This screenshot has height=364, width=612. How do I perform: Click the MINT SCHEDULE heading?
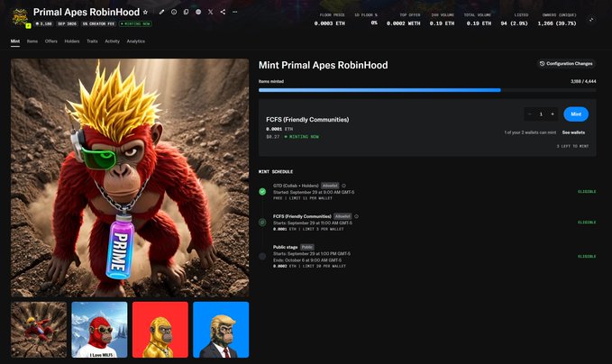(x=276, y=172)
